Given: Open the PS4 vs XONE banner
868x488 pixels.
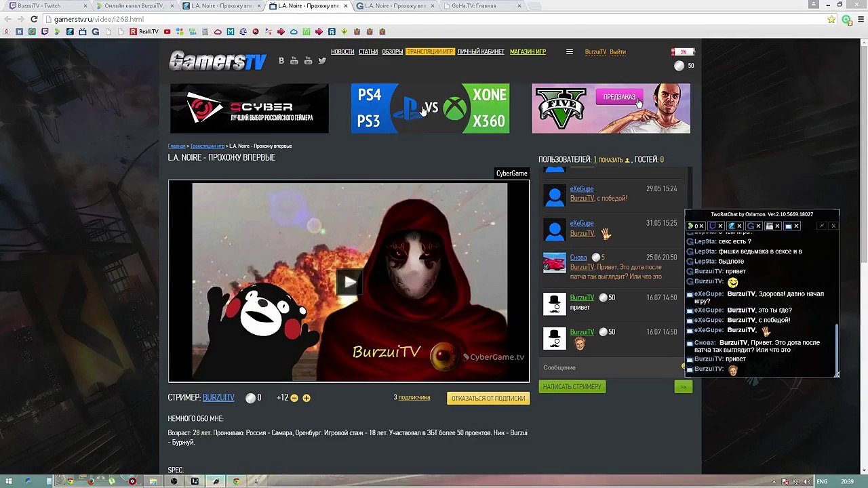Looking at the screenshot, I should [x=430, y=108].
